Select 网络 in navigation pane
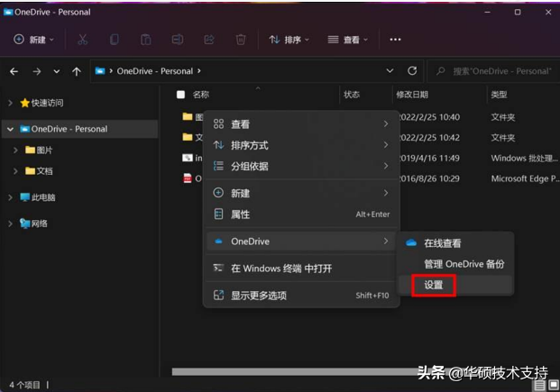The height and width of the screenshot is (392, 560). click(40, 223)
